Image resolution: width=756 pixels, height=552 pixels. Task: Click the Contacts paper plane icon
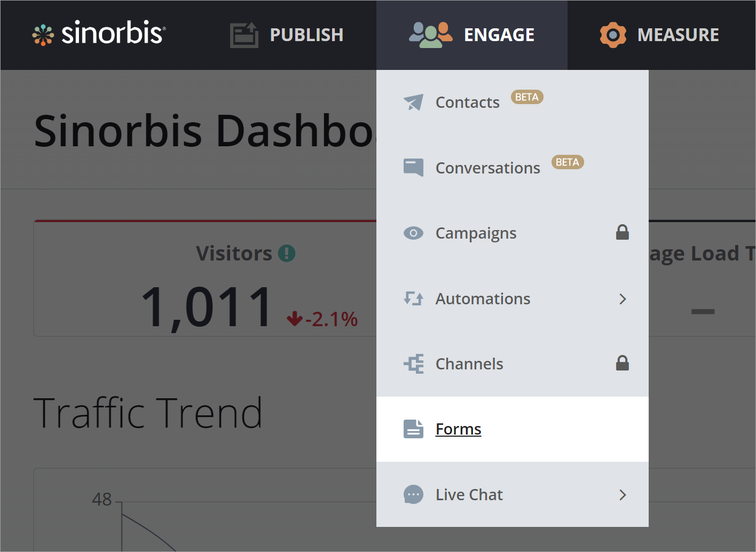413,102
